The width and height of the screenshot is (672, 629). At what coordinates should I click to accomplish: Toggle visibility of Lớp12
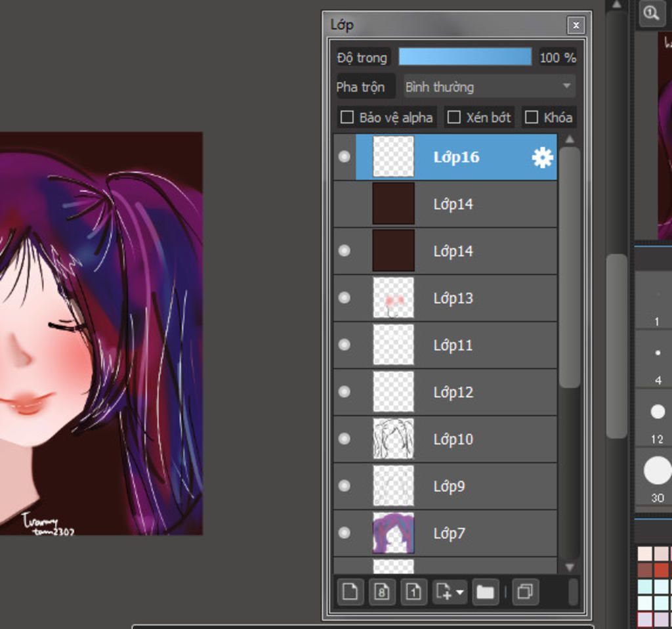[x=344, y=391]
